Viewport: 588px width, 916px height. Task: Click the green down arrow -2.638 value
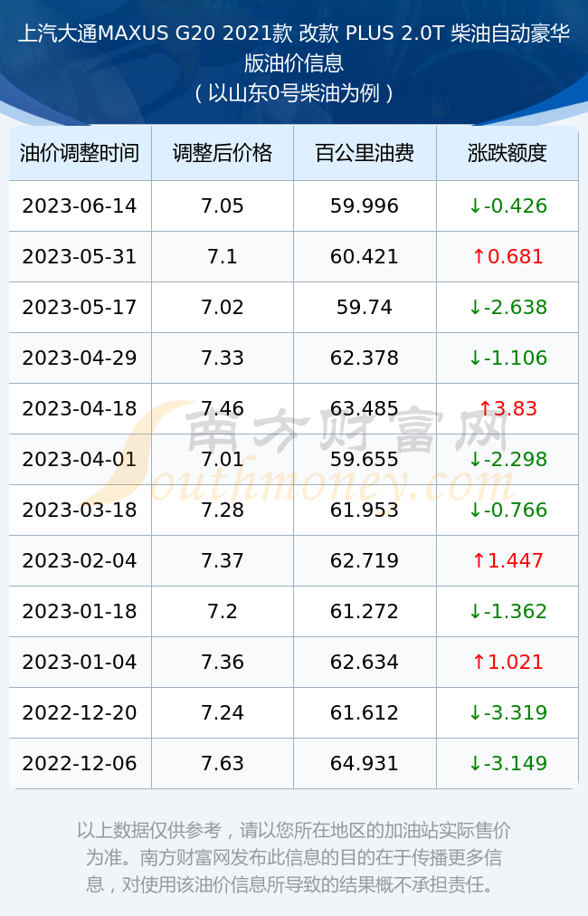(508, 307)
